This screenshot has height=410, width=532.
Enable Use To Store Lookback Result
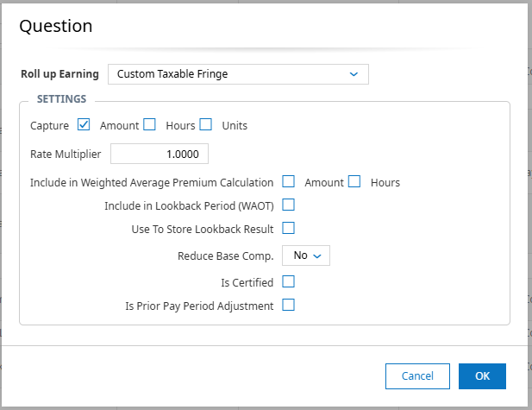(289, 228)
